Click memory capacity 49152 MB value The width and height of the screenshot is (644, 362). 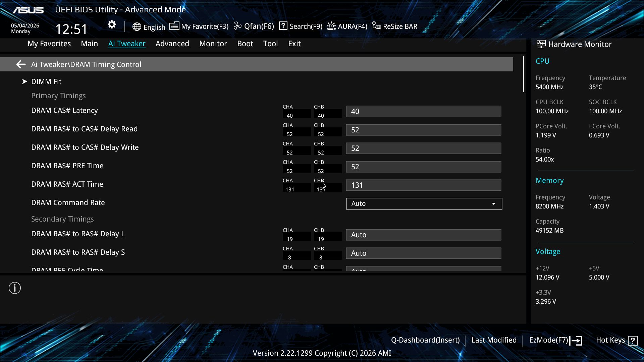[549, 231]
